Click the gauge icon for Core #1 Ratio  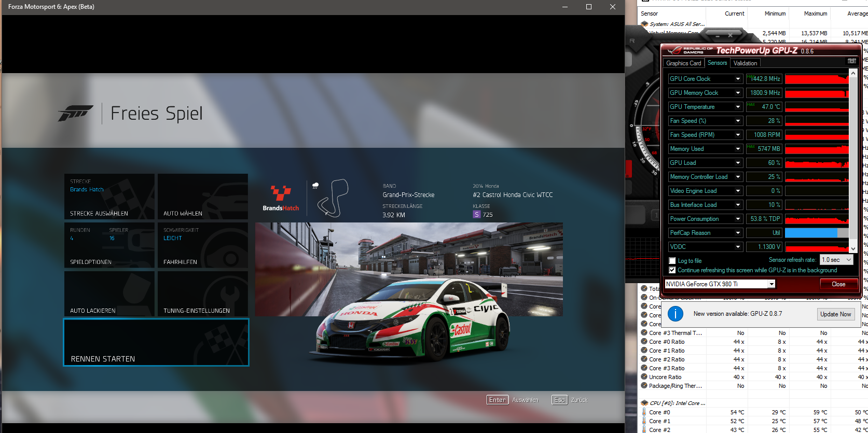tap(644, 351)
